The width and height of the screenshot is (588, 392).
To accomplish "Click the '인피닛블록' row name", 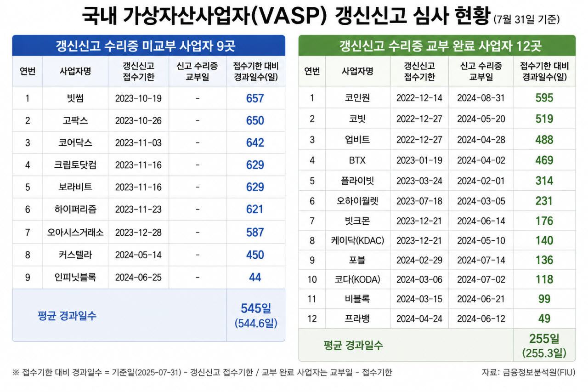I will pyautogui.click(x=75, y=277).
